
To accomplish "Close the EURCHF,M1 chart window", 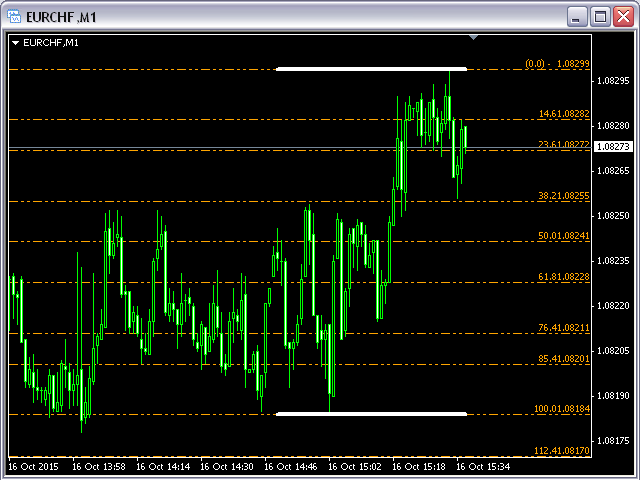I will tap(622, 17).
